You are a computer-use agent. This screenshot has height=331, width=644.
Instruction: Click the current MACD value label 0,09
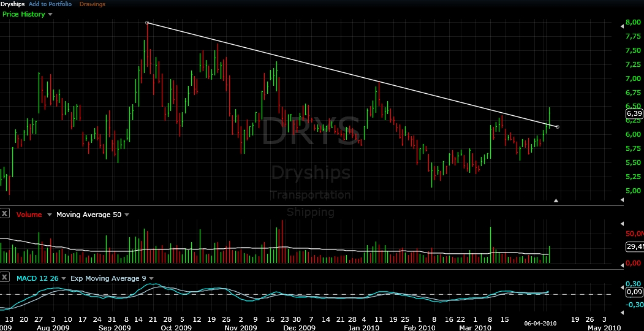click(634, 292)
